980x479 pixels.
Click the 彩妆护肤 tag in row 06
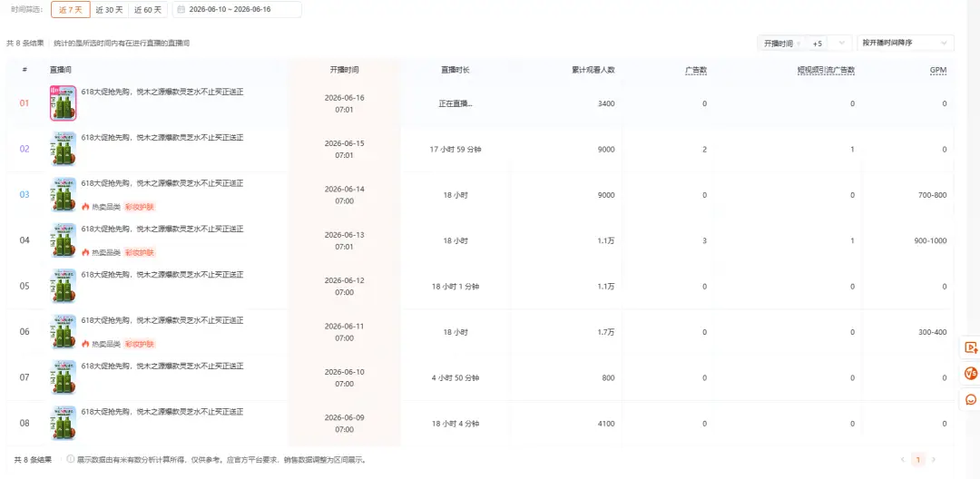[x=140, y=344]
